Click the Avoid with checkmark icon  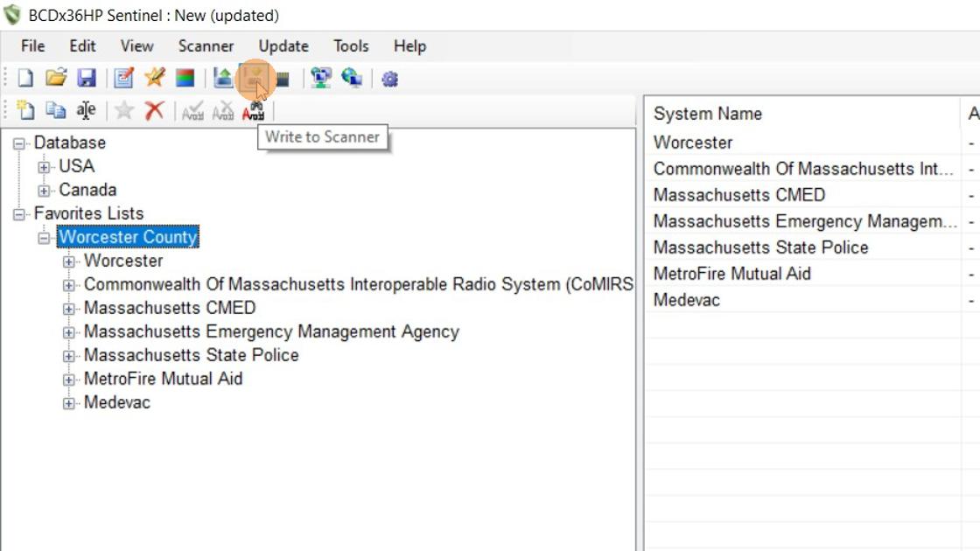(x=192, y=110)
